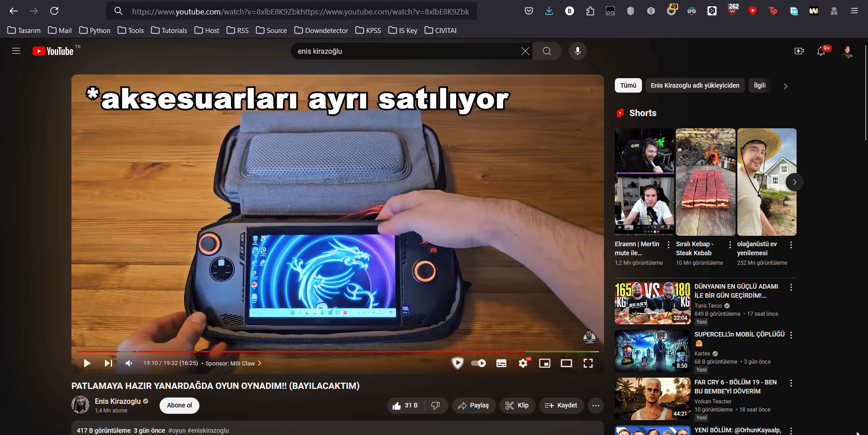Open the CIVITAI bookmarks folder
Screen dimensions: 868x435
coord(440,30)
